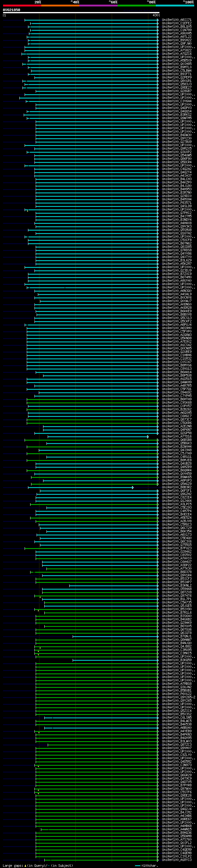Click the arrowhead ending the B8B3R2 alignment bar
Viewport: 197px width, 868px height.
(133, 487)
